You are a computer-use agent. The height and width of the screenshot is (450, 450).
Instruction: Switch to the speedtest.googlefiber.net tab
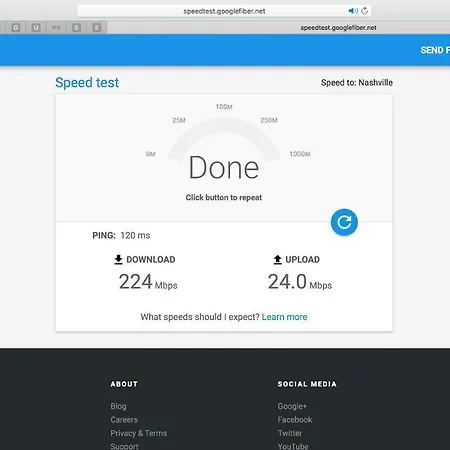338,28
